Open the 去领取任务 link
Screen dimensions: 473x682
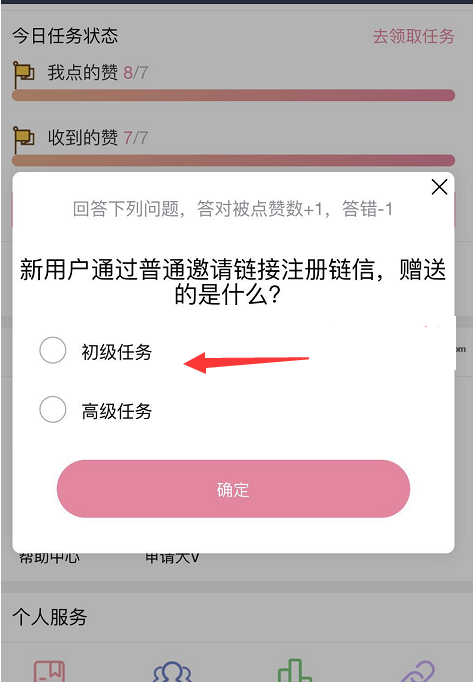click(413, 36)
